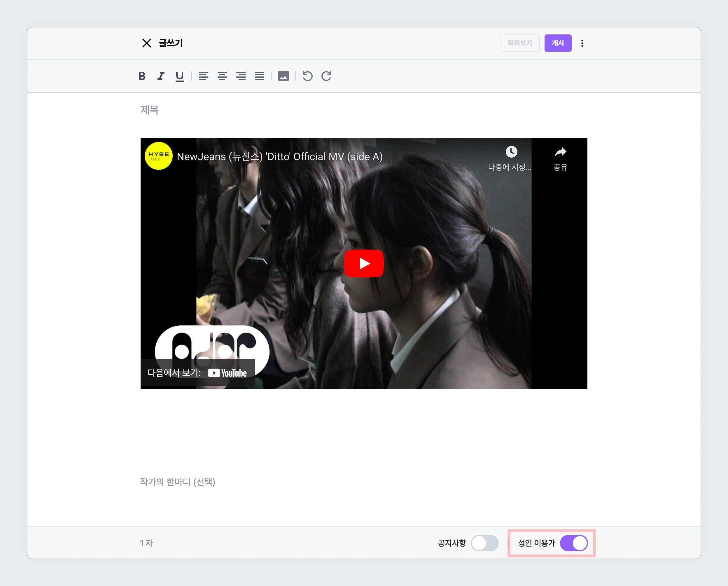
Task: Toggle bold text formatting
Action: (142, 76)
